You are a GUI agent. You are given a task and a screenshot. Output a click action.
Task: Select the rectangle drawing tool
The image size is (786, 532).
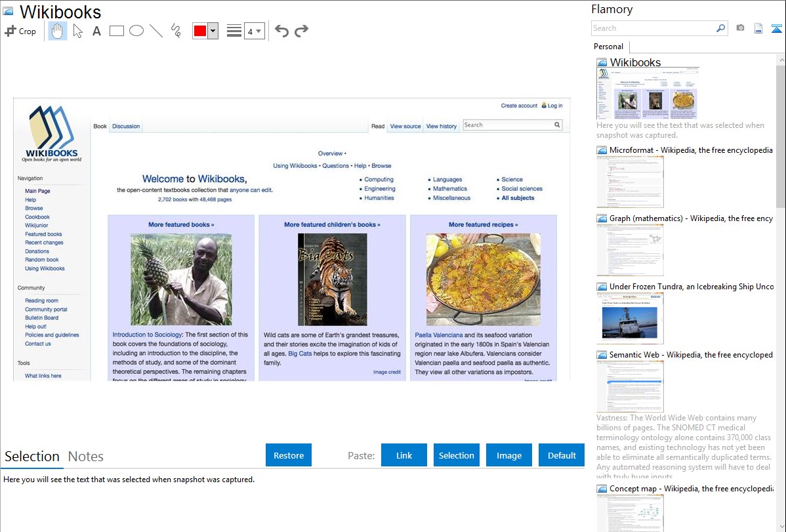pyautogui.click(x=116, y=31)
